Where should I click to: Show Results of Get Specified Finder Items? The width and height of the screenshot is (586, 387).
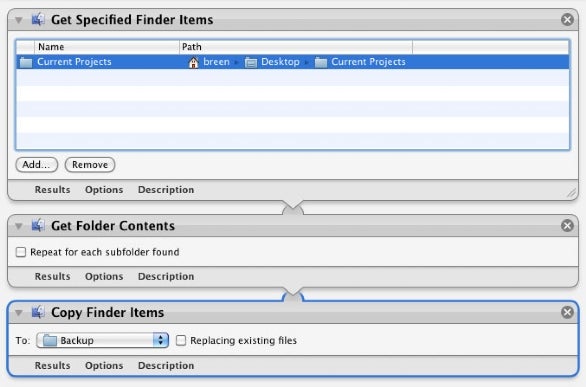coord(52,190)
